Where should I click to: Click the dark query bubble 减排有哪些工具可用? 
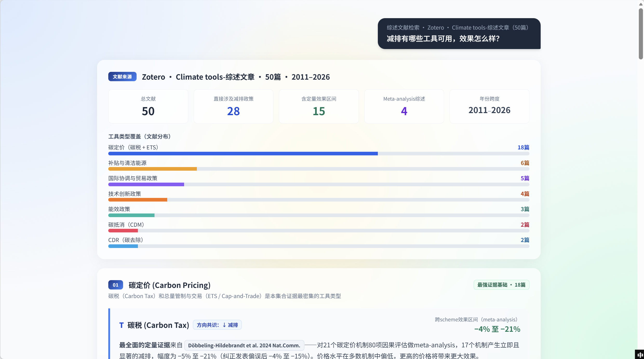(459, 33)
